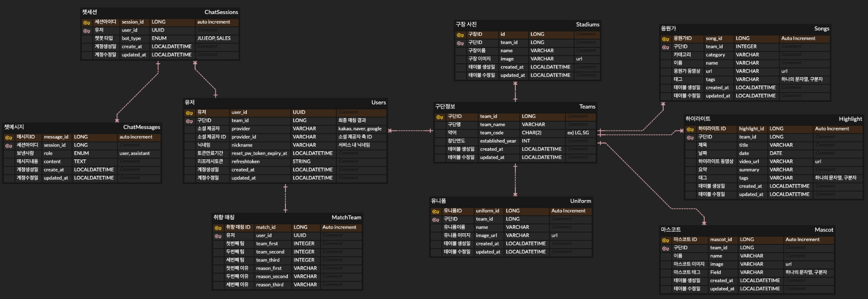Click the foreign key icon for team_id in Uniform
The width and height of the screenshot is (868, 299).
[436, 219]
